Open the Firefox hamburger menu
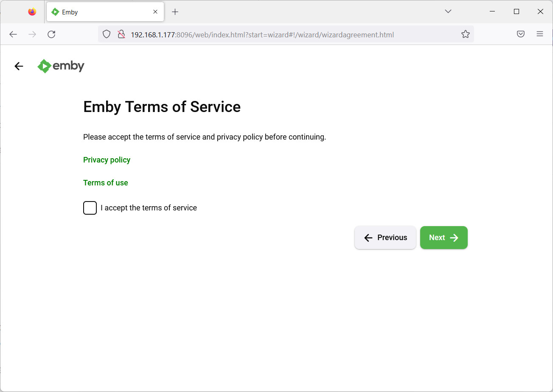Viewport: 553px width, 392px height. [540, 34]
